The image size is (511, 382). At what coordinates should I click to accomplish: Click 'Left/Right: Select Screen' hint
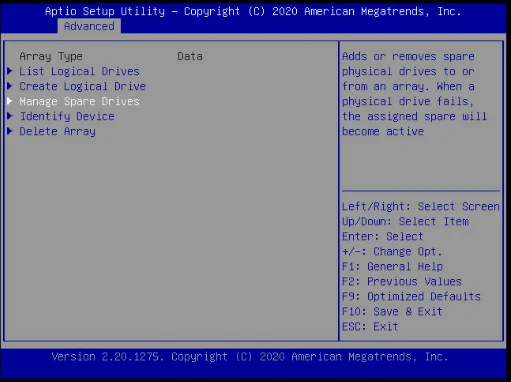pyautogui.click(x=421, y=206)
